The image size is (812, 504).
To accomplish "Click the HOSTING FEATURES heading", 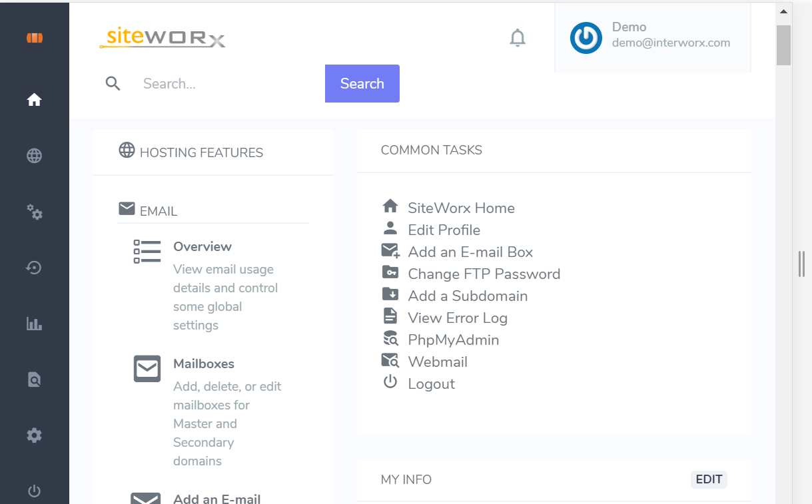I will pos(201,152).
